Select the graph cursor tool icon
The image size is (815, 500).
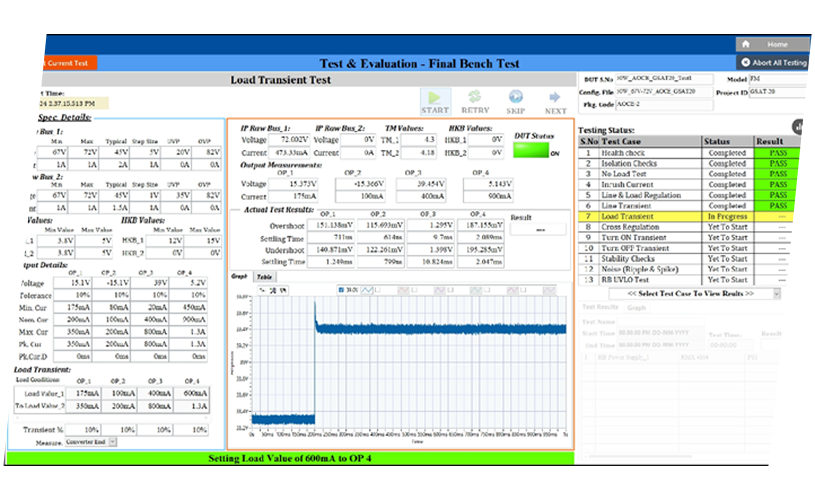coord(262,290)
